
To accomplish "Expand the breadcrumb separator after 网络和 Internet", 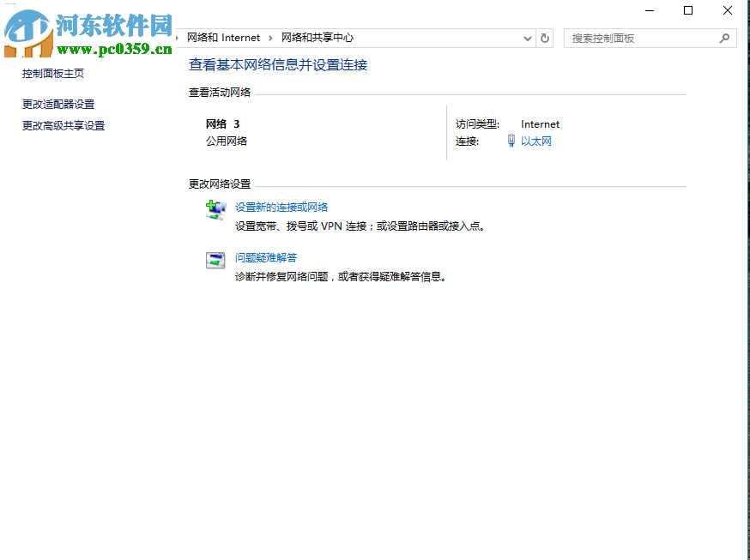I will coord(269,38).
